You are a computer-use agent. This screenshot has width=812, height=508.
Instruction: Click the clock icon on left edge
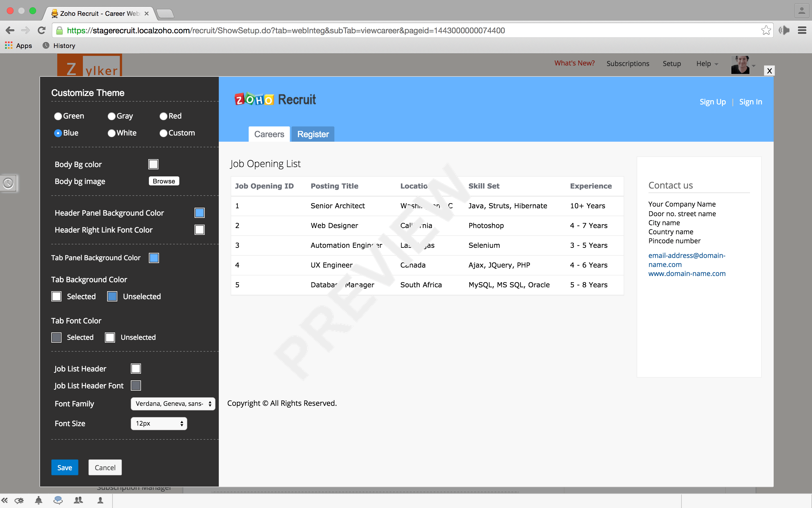8,183
